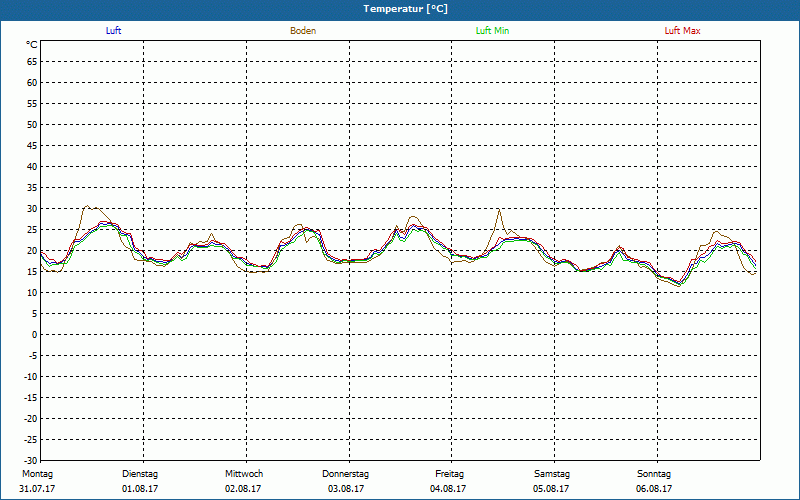Click the date 05.08.17
The height and width of the screenshot is (500, 800).
point(551,489)
